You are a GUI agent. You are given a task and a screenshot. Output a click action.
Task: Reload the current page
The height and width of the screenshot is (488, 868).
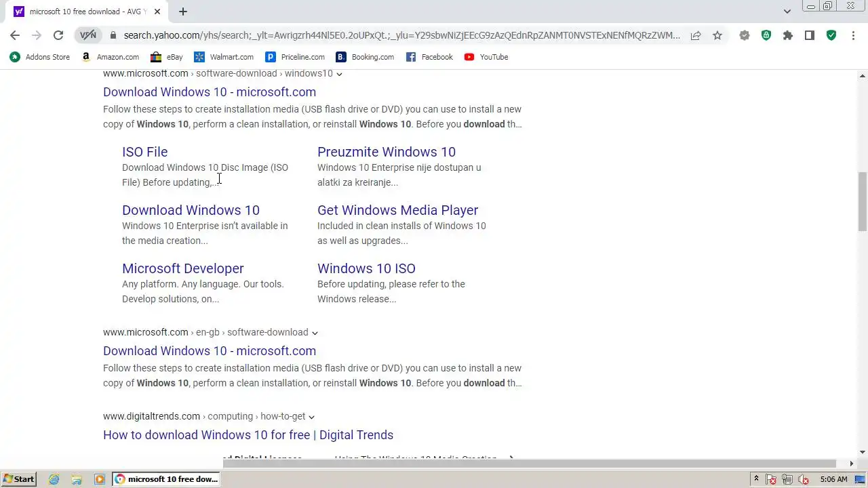(58, 35)
